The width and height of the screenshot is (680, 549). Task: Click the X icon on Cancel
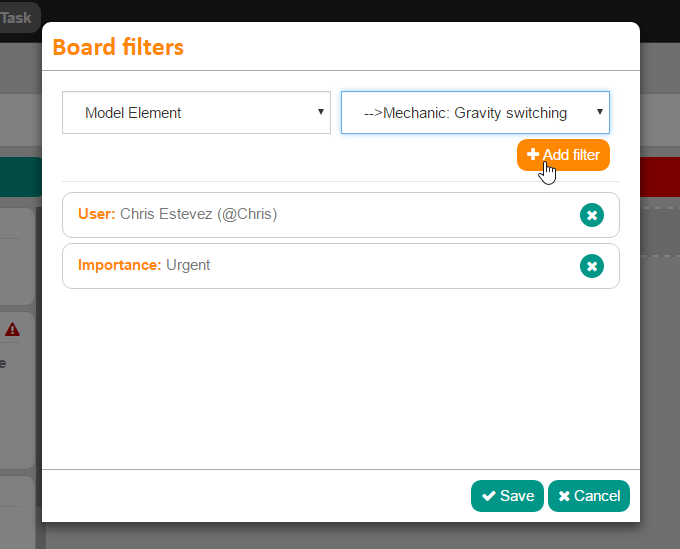pyautogui.click(x=564, y=496)
